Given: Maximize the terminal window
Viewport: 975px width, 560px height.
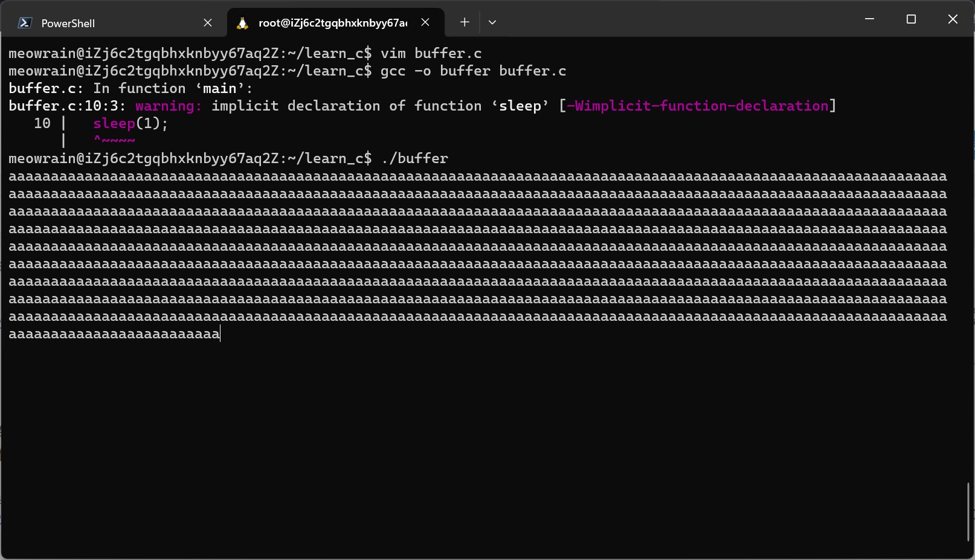Looking at the screenshot, I should (x=911, y=19).
